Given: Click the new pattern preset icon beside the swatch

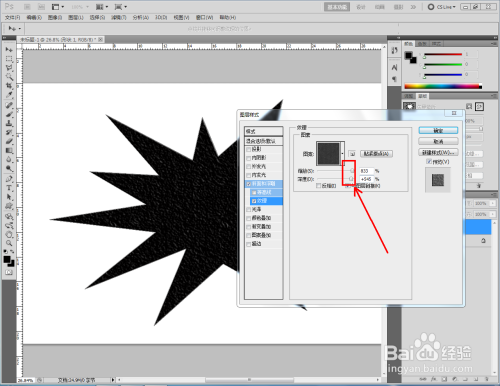Looking at the screenshot, I should point(352,154).
